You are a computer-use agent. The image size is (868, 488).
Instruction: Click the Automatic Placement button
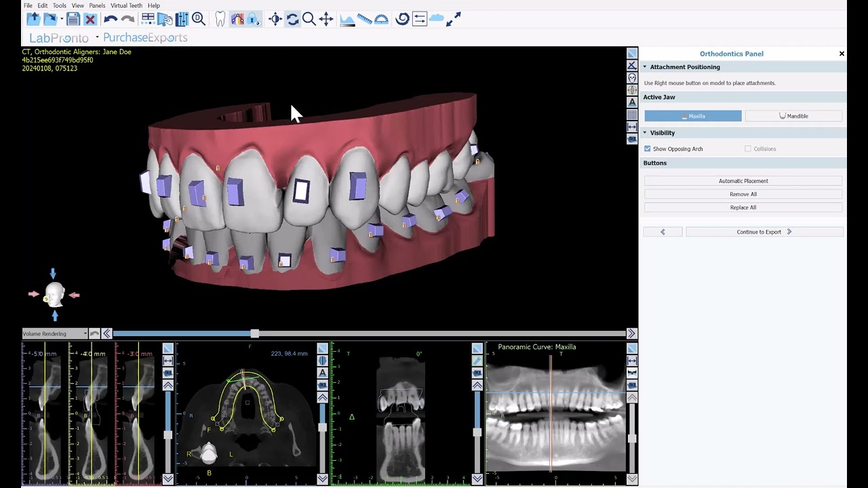743,181
